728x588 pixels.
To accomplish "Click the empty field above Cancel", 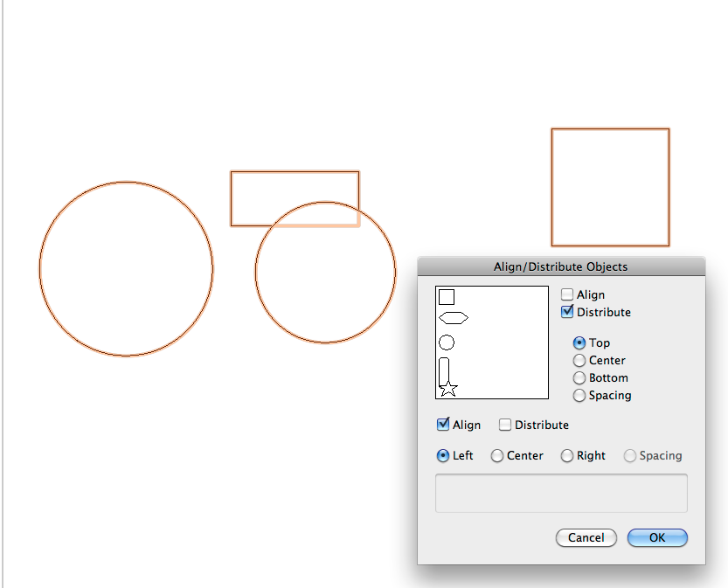I will (x=561, y=494).
